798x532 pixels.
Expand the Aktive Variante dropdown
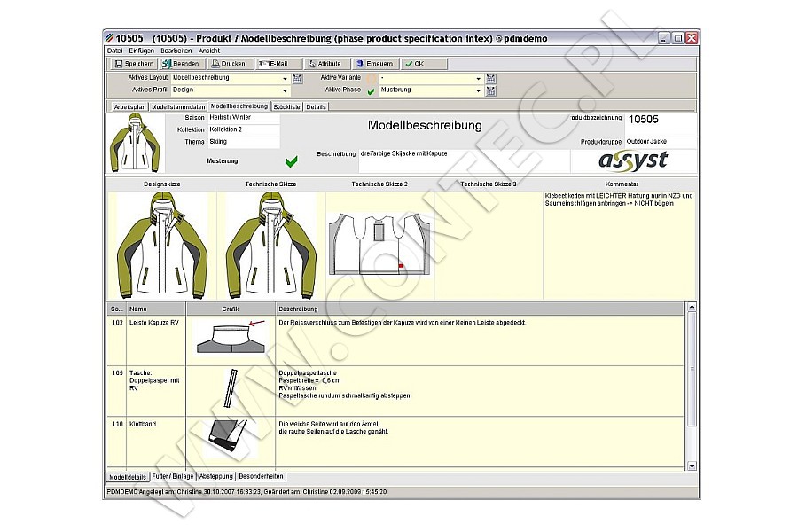point(479,78)
